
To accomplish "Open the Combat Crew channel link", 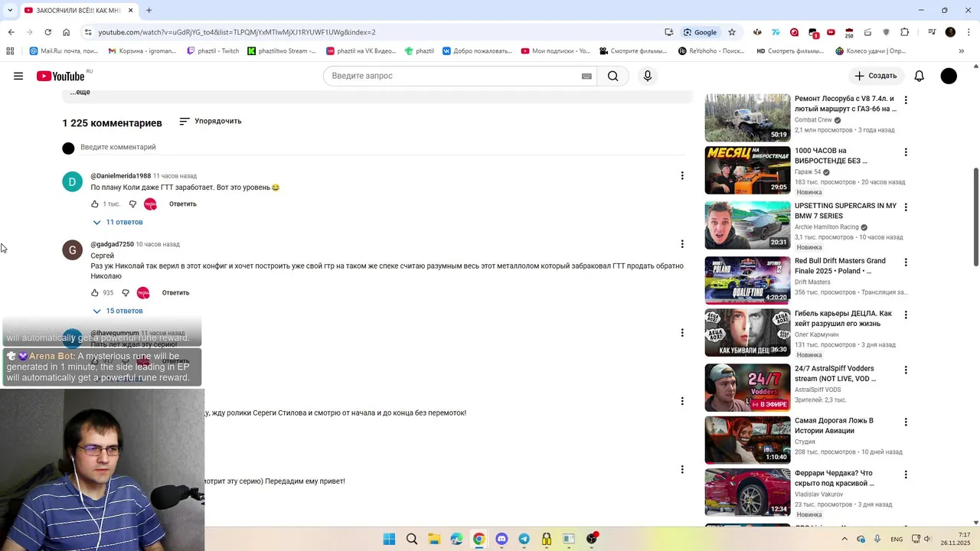I will tap(813, 120).
